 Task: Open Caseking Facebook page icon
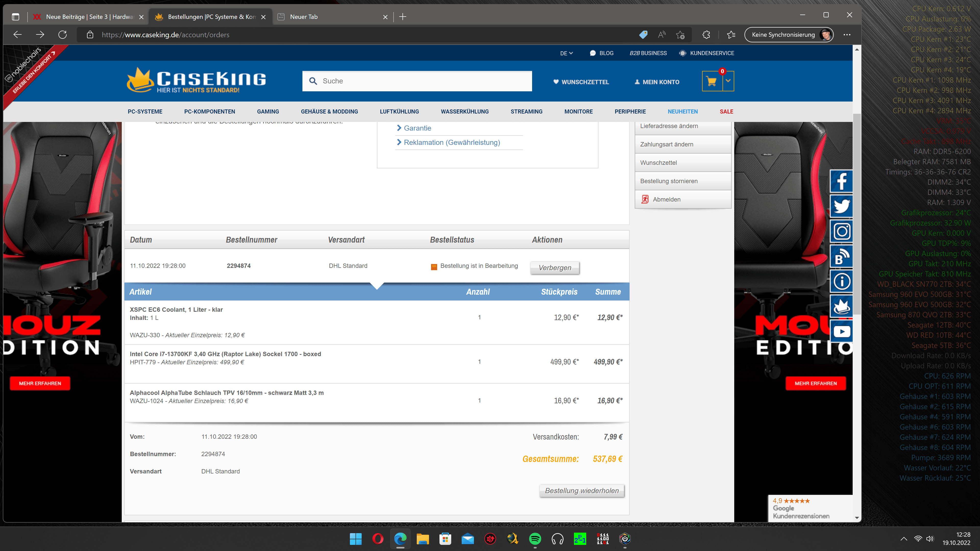pos(841,181)
